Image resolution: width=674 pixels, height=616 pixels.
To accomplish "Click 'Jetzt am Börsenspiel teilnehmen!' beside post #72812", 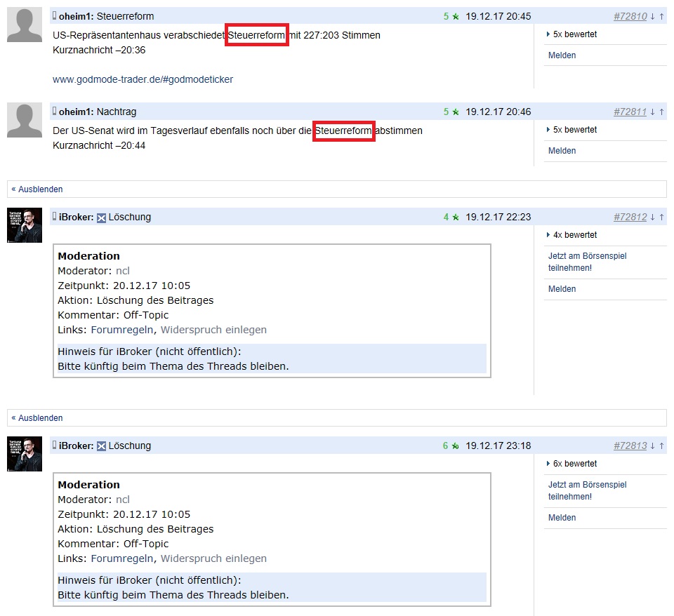I will [x=587, y=262].
